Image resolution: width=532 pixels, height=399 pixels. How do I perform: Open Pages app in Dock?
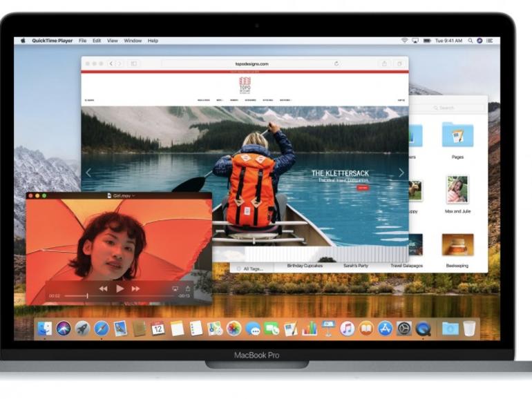290,329
